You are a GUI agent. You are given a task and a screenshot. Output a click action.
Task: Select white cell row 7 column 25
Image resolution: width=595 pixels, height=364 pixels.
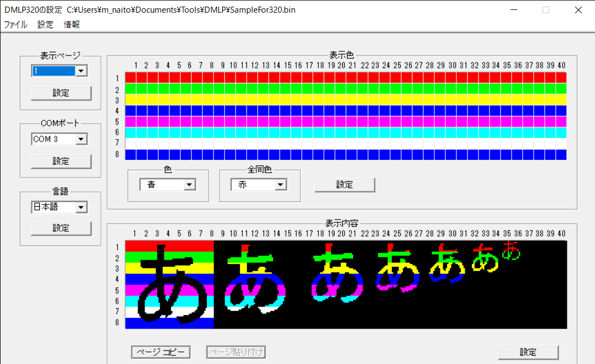[x=395, y=143]
